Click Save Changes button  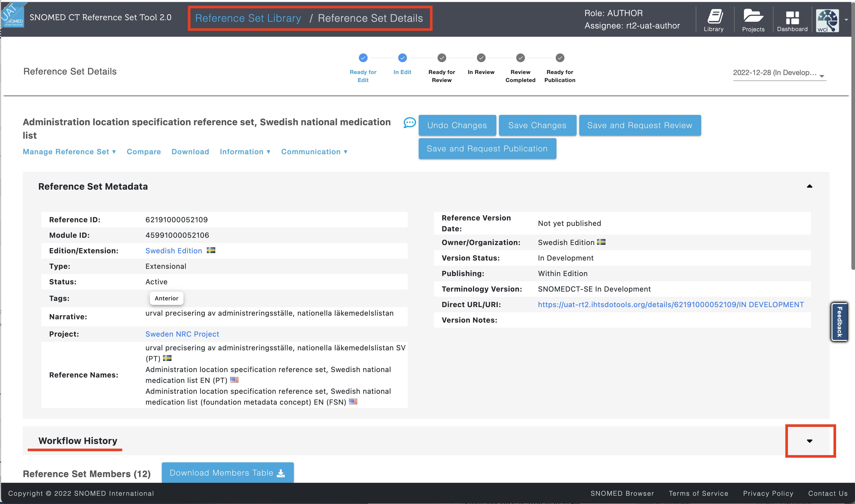[x=537, y=125]
